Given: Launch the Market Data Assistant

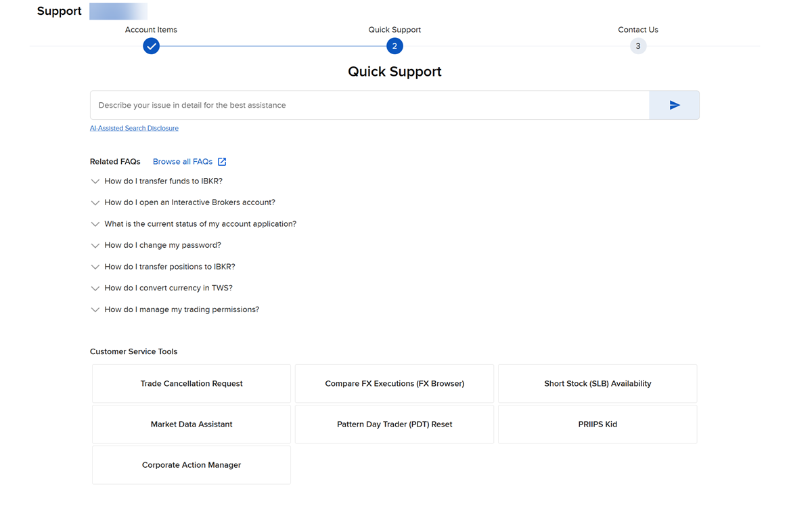Looking at the screenshot, I should 191,424.
